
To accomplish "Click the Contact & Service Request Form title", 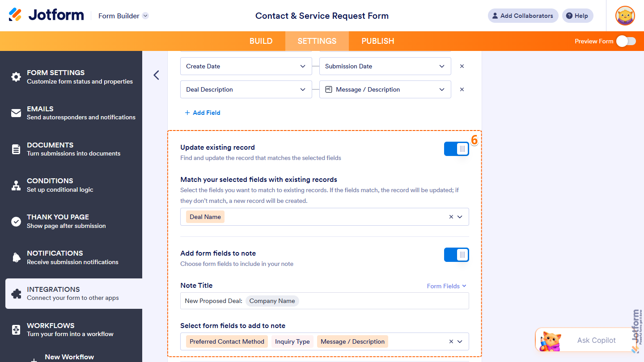I will click(x=322, y=16).
